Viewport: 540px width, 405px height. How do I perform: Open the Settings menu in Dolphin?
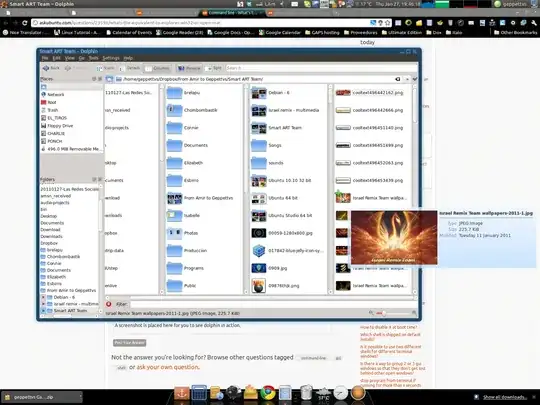[x=111, y=58]
